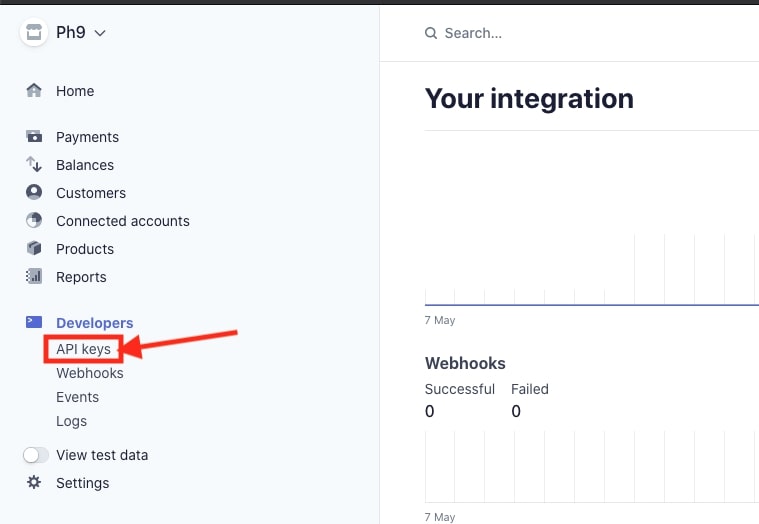
Task: Enable the View test data toggle
Action: [36, 455]
